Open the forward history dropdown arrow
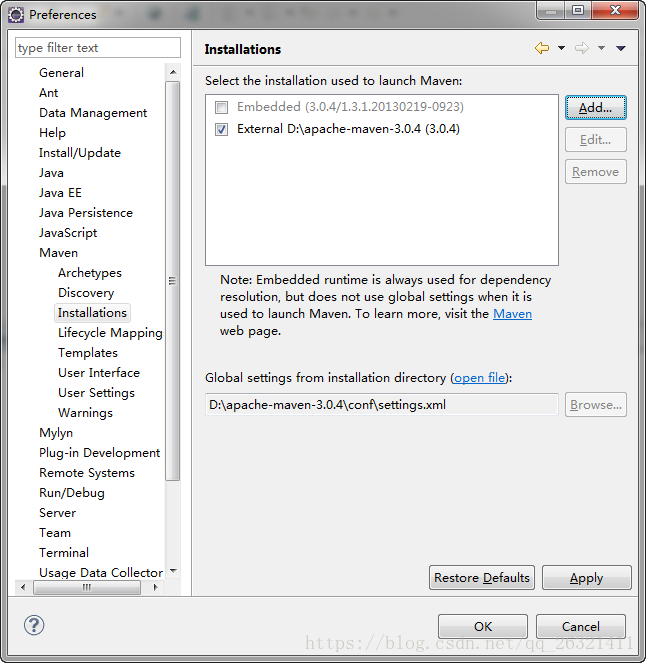 [601, 48]
